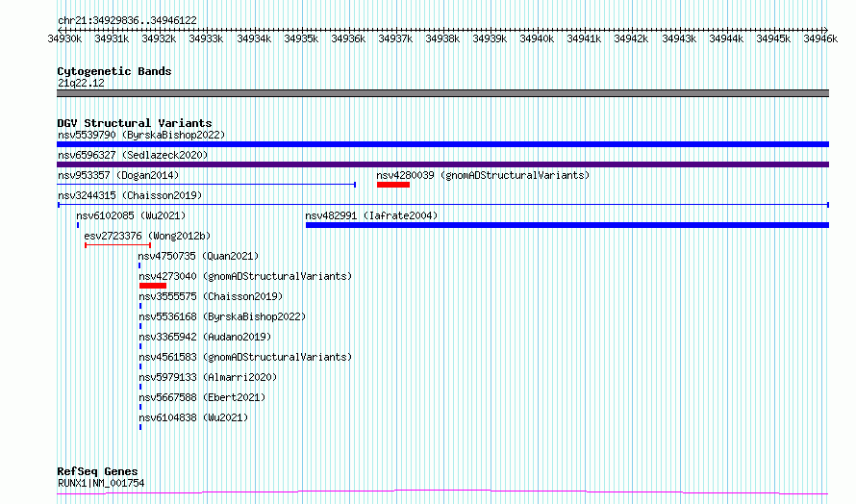
Task: Click the 21q22.12 band label
Action: point(81,83)
